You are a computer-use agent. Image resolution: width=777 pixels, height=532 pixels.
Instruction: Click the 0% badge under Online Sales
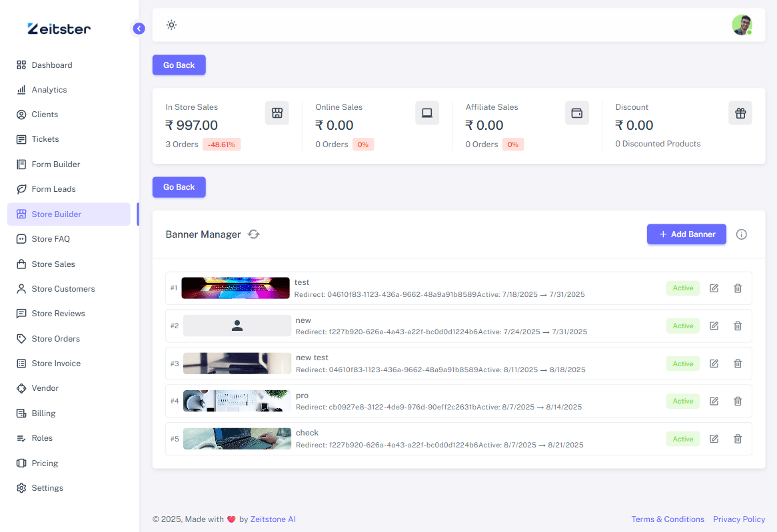[363, 144]
